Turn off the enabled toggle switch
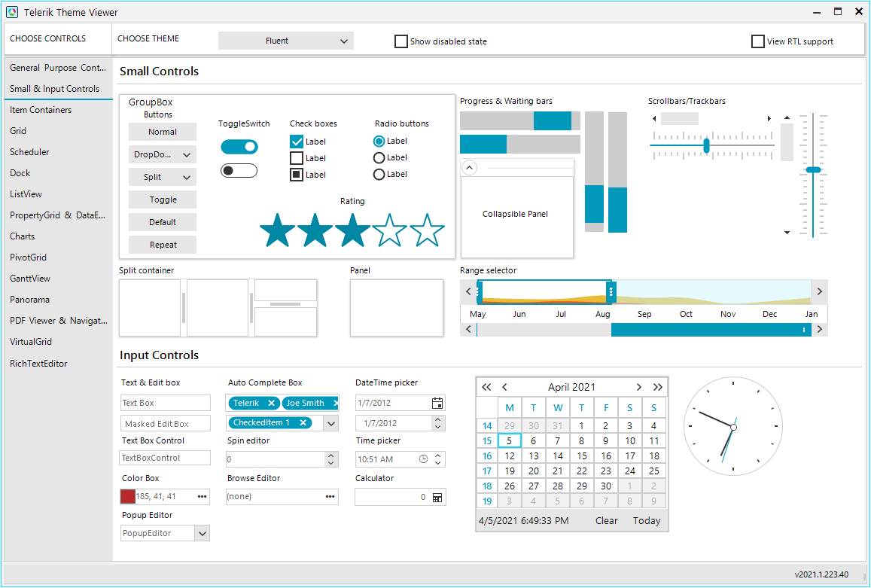This screenshot has width=871, height=588. [239, 147]
